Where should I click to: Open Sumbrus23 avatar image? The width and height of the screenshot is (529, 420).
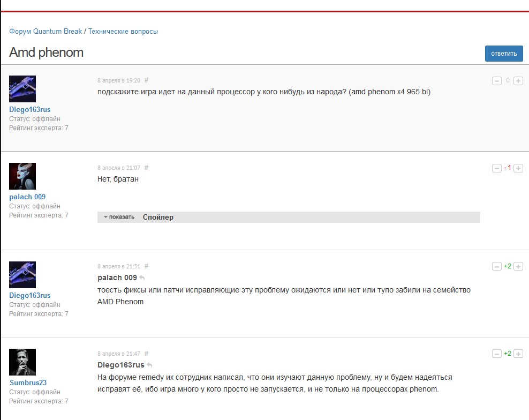tap(22, 362)
